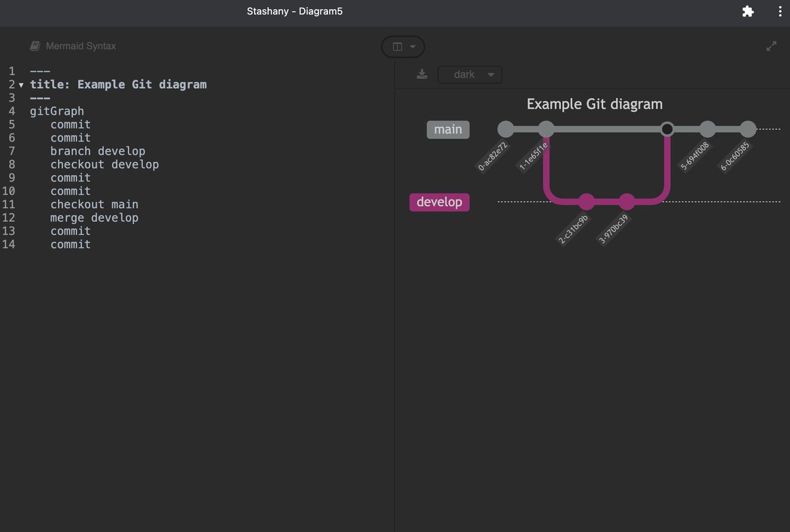Select the develop commit node above 2-c31bc9b
Viewport: 790px width, 532px height.
click(587, 201)
